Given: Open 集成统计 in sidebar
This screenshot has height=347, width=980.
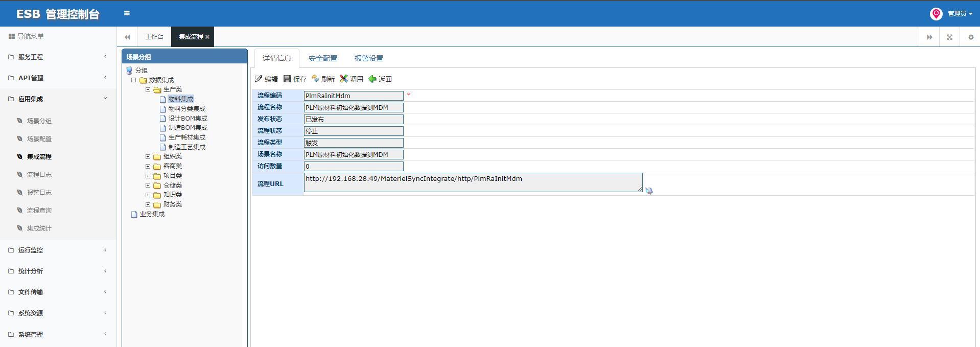Looking at the screenshot, I should (39, 228).
